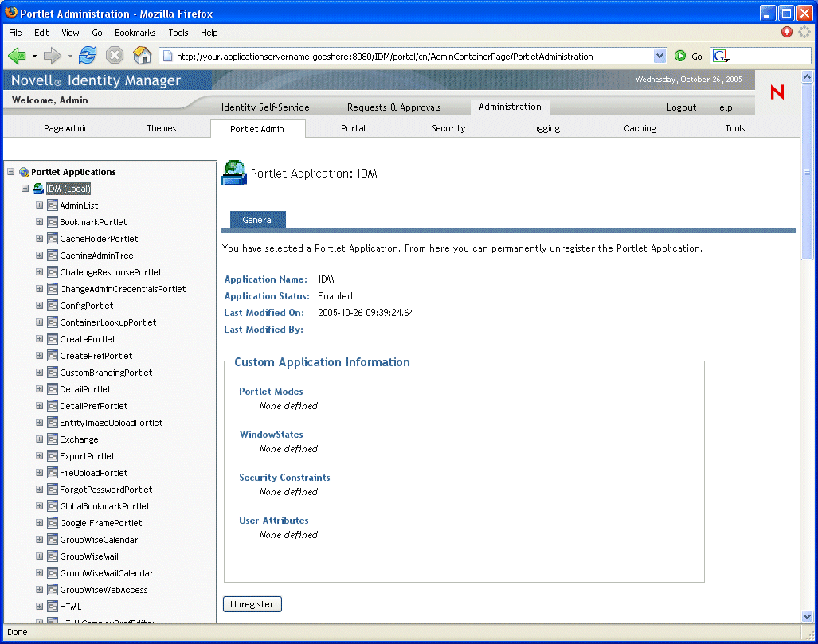Open the File menu
Screen dimensions: 818x644
[16, 33]
